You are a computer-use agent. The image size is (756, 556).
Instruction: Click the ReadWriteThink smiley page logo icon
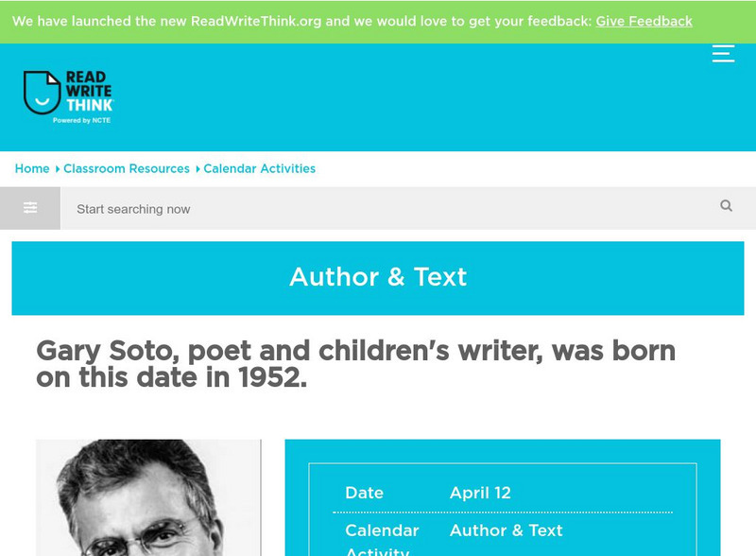coord(42,93)
